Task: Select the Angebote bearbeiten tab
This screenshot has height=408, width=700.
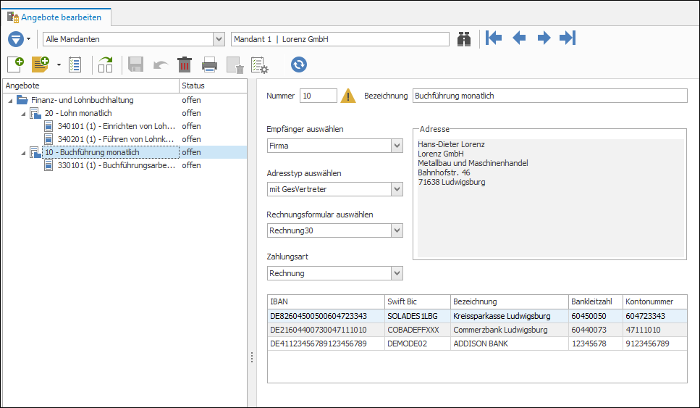Action: pyautogui.click(x=56, y=17)
